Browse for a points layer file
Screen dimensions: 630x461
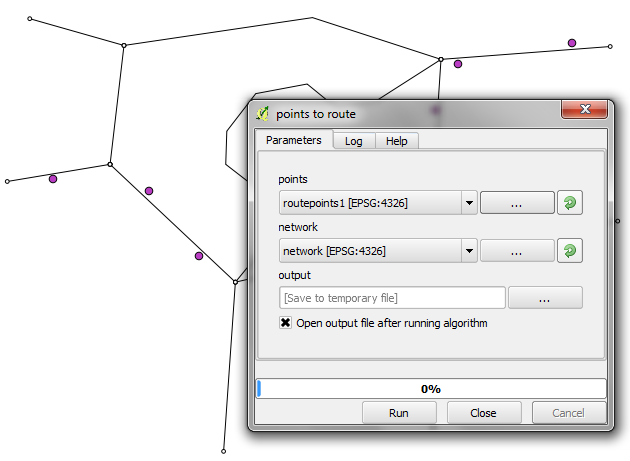click(517, 203)
